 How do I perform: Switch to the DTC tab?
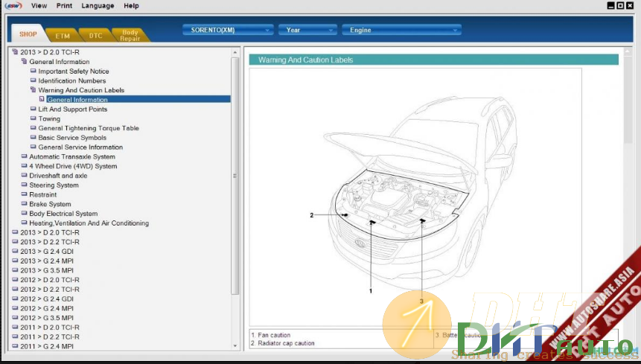pos(95,36)
